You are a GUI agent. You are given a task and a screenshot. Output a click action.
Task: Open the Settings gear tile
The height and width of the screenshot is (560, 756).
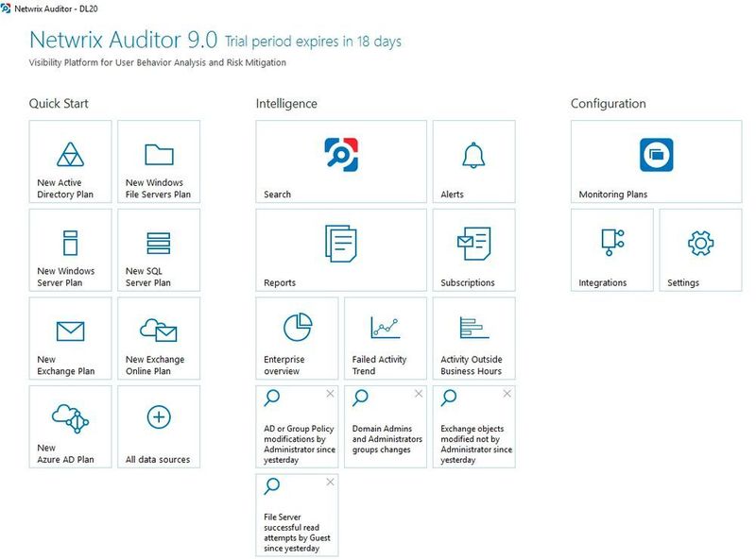[x=700, y=249]
